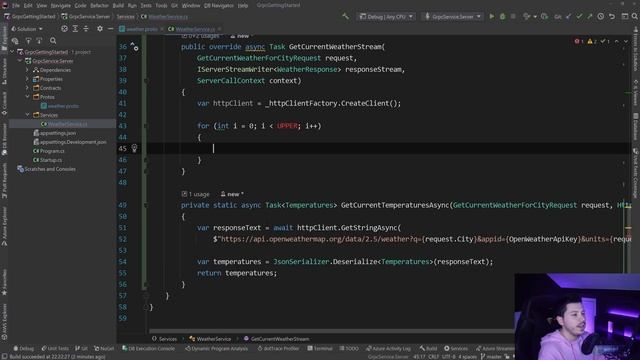Image resolution: width=640 pixels, height=360 pixels.
Task: Open the File menu
Action: click(16, 6)
